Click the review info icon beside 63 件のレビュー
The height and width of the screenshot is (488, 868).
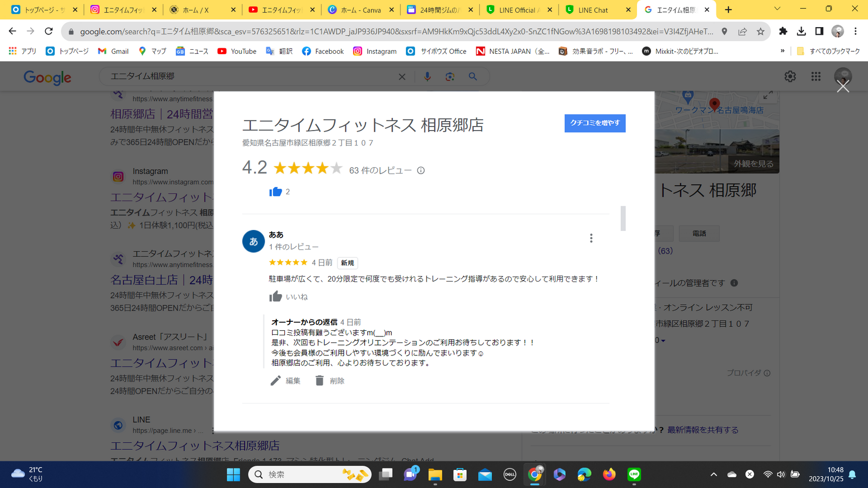(x=421, y=171)
